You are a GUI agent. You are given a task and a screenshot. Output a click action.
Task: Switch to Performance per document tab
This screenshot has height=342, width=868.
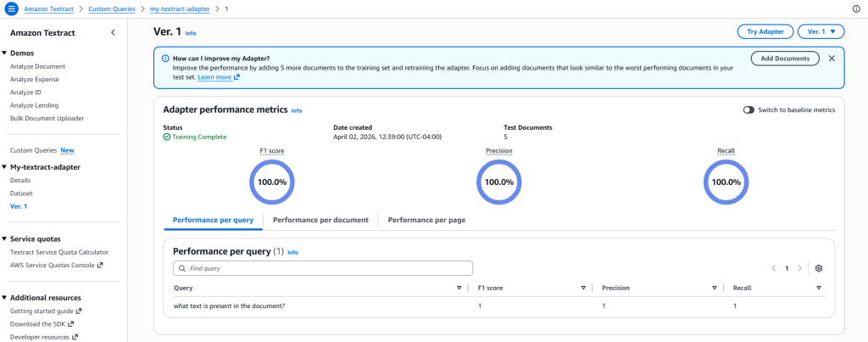click(320, 220)
